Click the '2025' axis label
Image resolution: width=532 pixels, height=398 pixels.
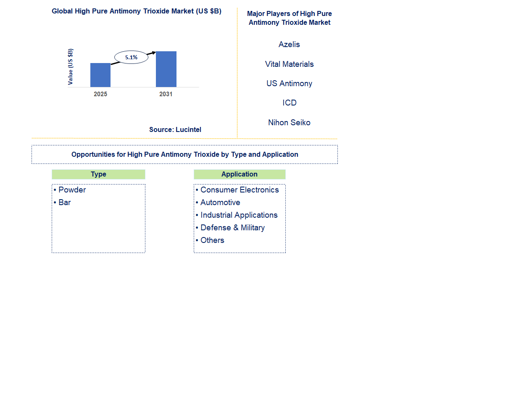[x=100, y=94]
